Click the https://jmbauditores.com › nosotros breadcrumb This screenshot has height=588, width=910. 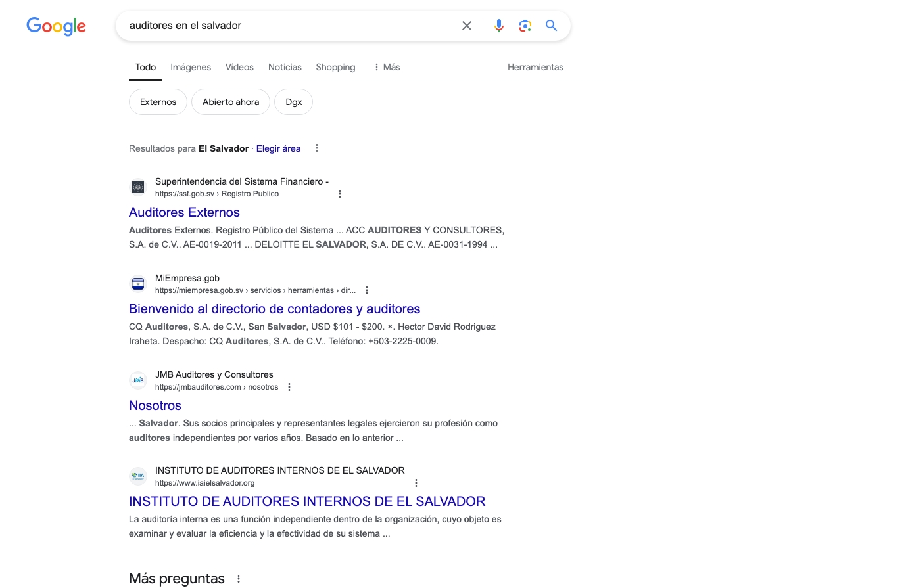tap(217, 387)
